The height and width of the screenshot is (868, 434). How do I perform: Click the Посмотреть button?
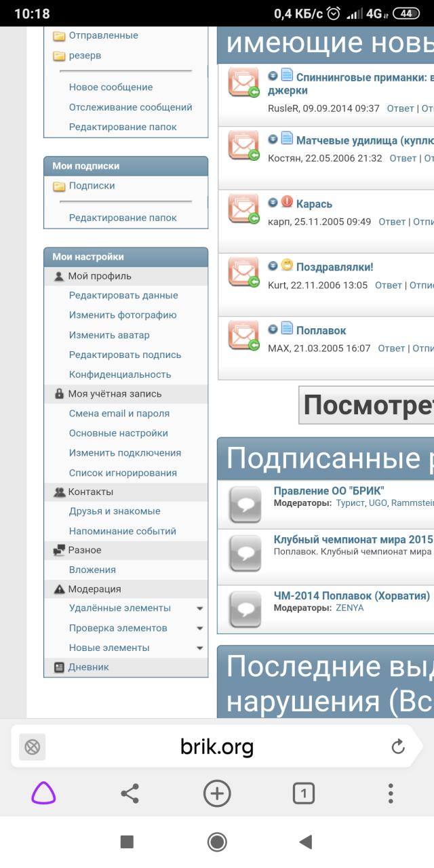pyautogui.click(x=368, y=406)
